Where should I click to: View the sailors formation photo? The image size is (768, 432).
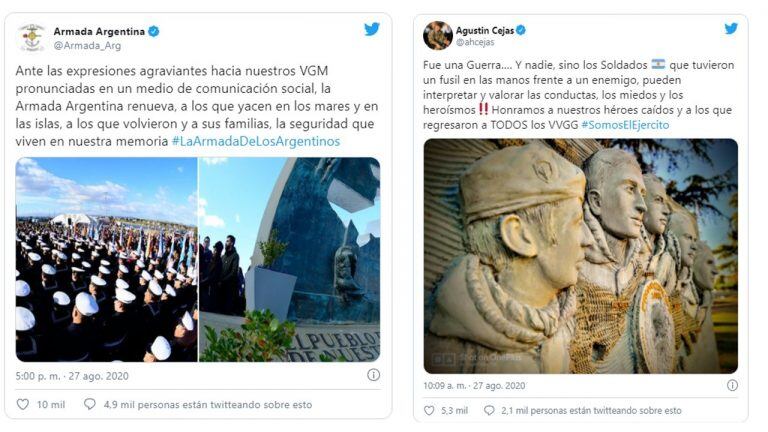point(107,260)
